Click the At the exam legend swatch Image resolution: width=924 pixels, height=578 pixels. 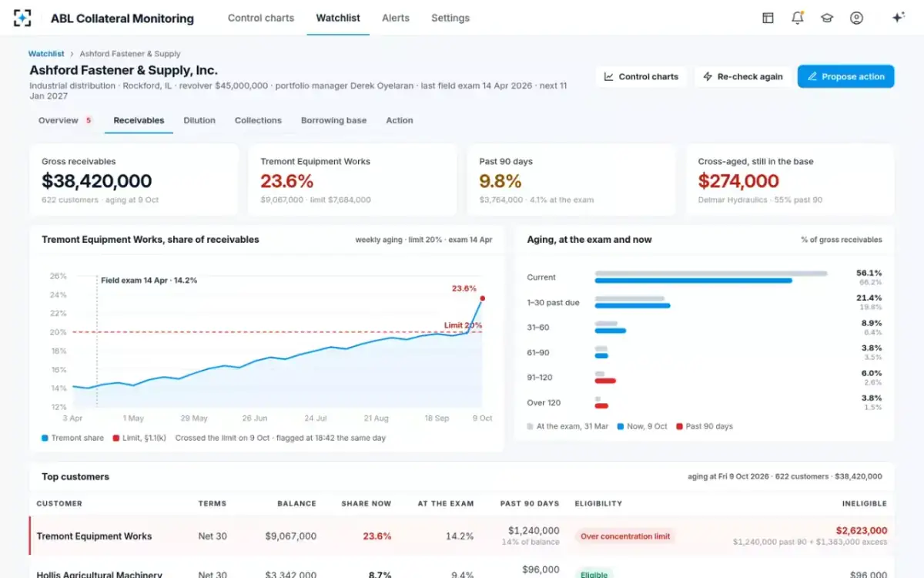(530, 426)
